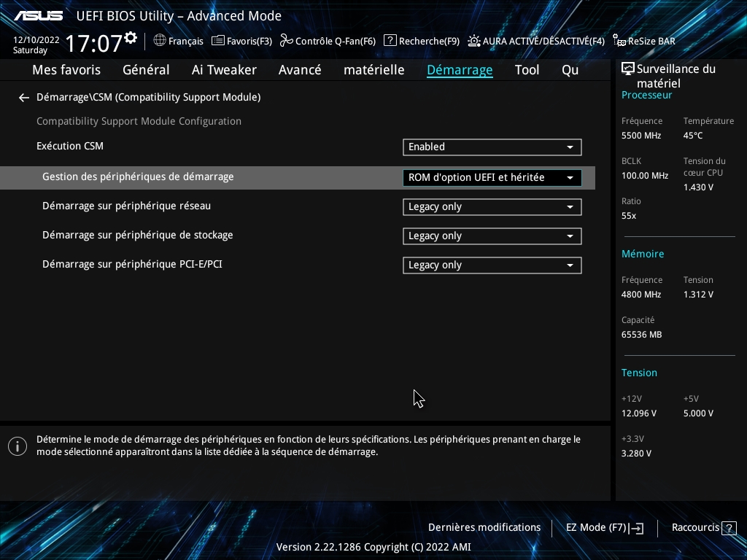Open the truncated Qu tab

(570, 70)
